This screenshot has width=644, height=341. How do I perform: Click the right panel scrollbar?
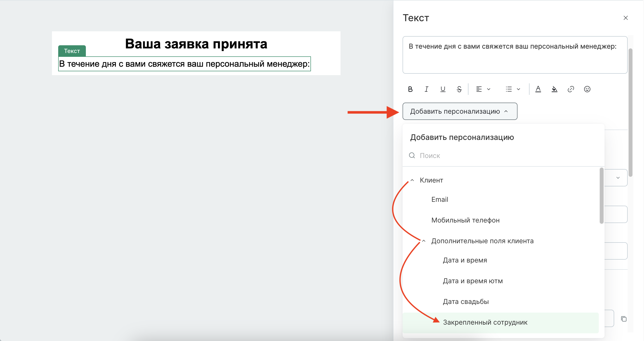point(631,113)
